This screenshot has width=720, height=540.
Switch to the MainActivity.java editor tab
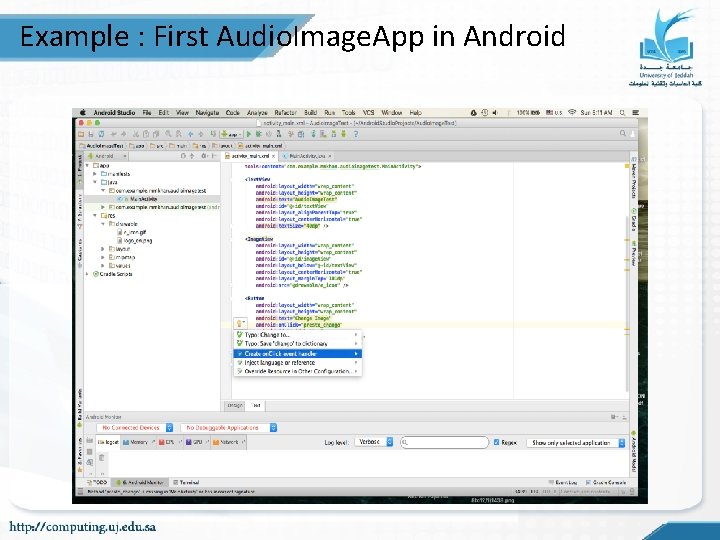pyautogui.click(x=306, y=156)
